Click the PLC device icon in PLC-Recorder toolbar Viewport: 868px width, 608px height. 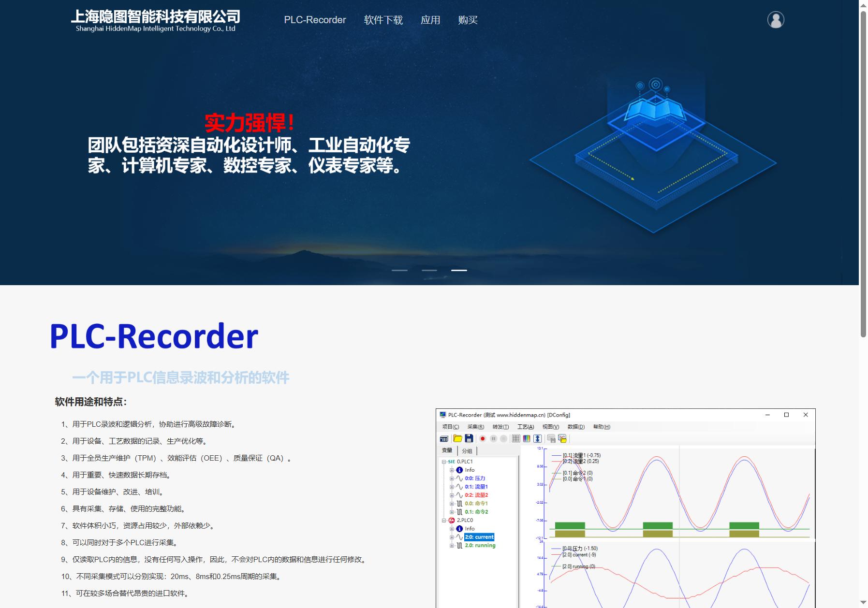coord(444,438)
